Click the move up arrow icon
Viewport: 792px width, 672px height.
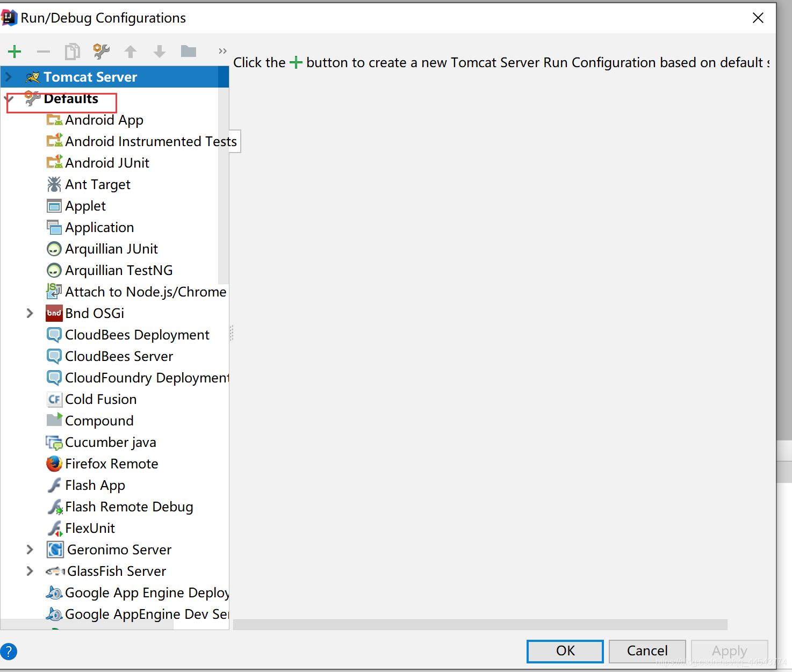131,52
